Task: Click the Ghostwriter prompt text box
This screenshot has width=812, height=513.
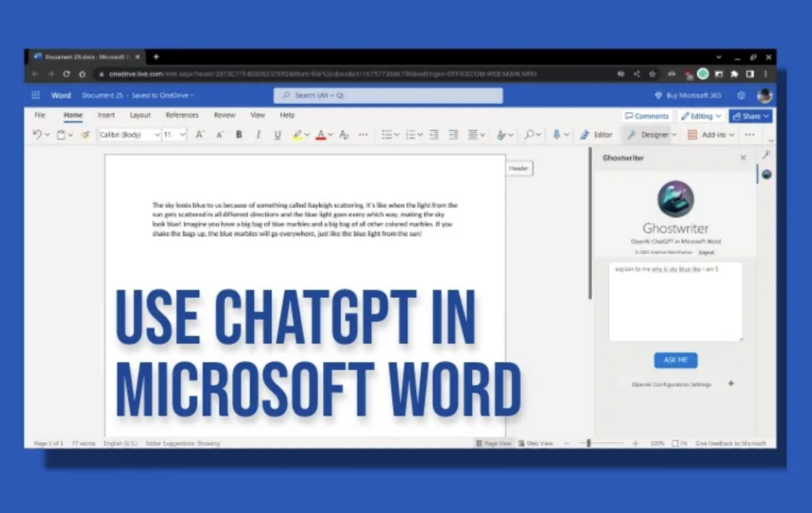Action: (676, 301)
